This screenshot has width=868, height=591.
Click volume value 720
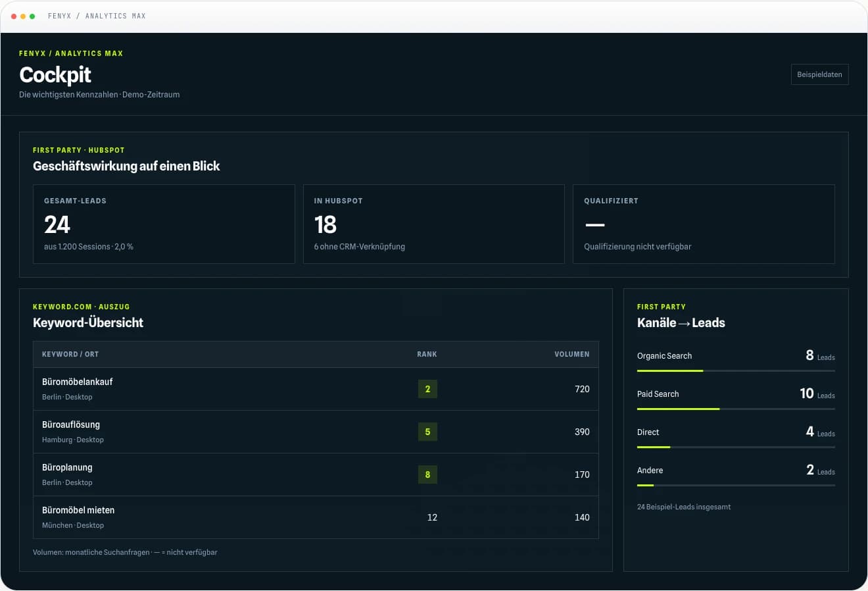pos(582,389)
